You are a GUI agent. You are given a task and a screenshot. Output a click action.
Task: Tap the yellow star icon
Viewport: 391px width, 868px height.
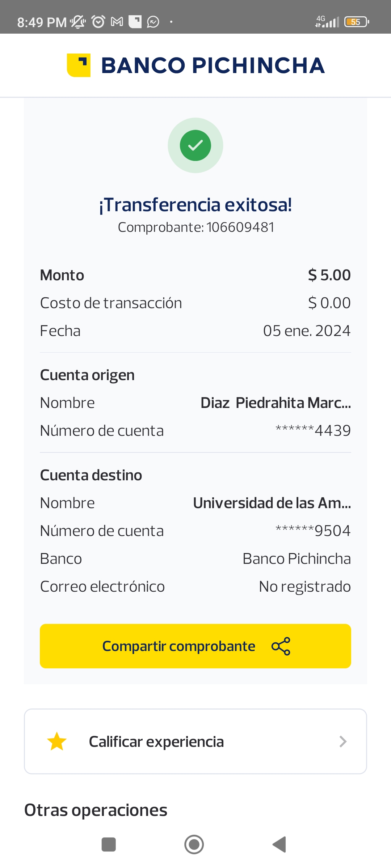coord(57,741)
